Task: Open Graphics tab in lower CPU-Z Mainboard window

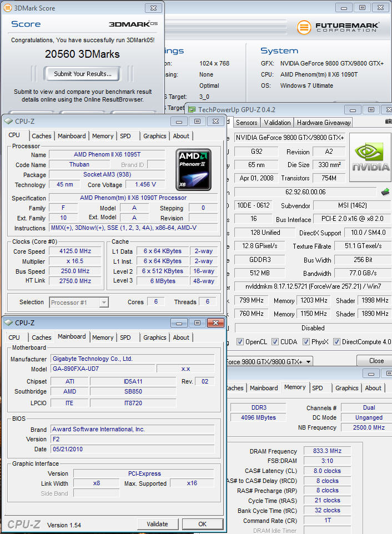Action: tap(154, 337)
